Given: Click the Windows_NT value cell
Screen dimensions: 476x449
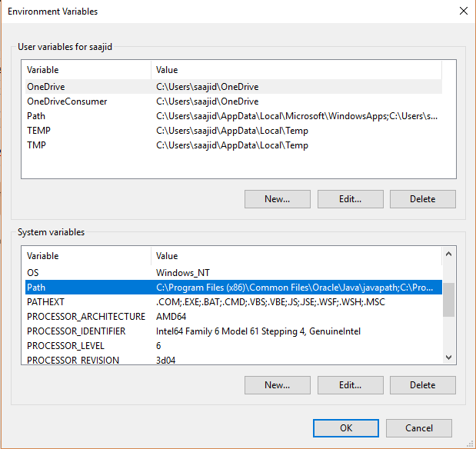Looking at the screenshot, I should (x=183, y=273).
